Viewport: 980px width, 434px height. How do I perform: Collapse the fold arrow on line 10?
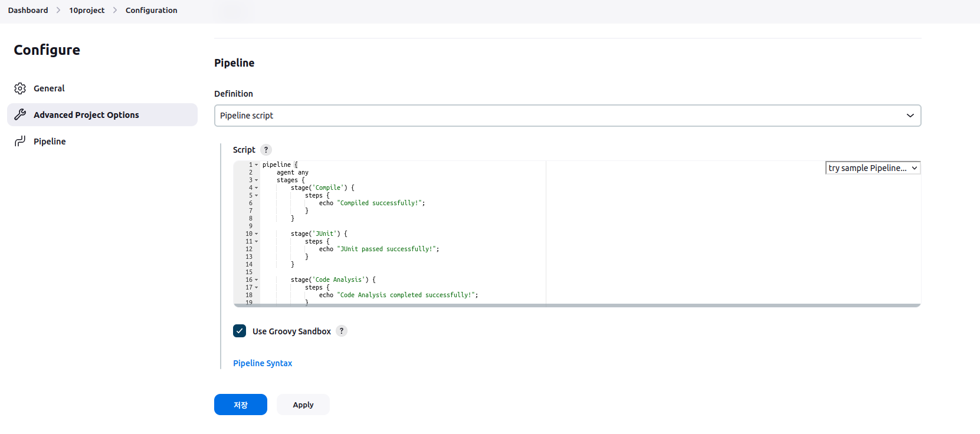[x=256, y=234]
